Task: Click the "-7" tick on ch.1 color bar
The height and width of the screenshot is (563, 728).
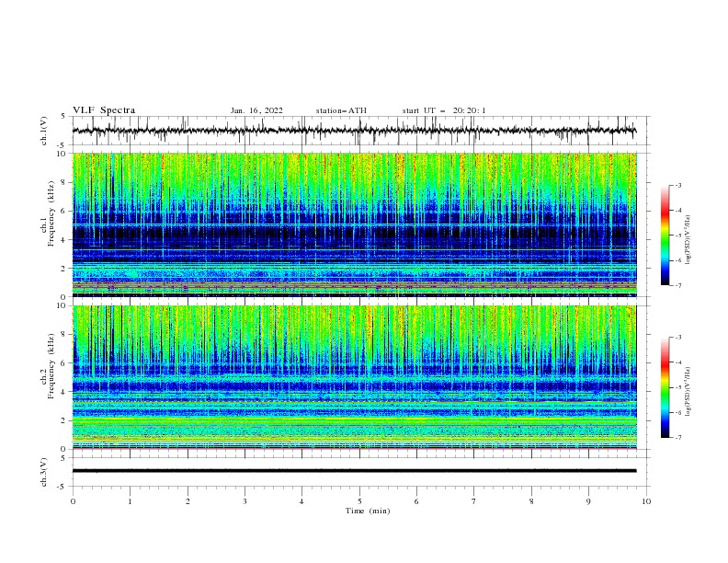Action: [678, 285]
